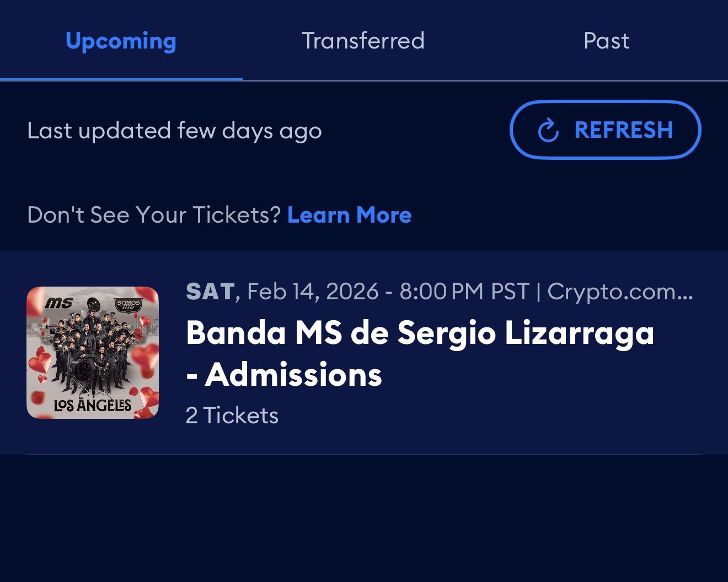Click the truncated Crypto.com venue name
Viewport: 728px width, 582px height.
click(619, 292)
